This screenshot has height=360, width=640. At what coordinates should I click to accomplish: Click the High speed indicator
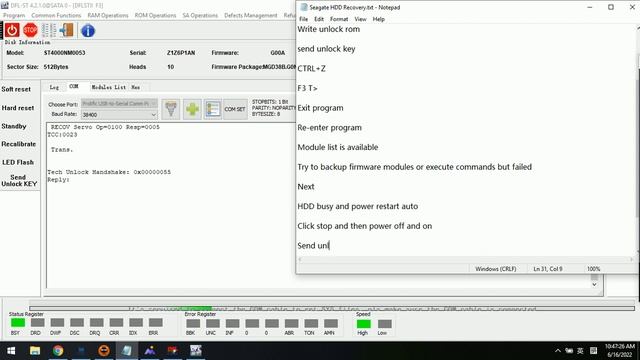(363, 324)
